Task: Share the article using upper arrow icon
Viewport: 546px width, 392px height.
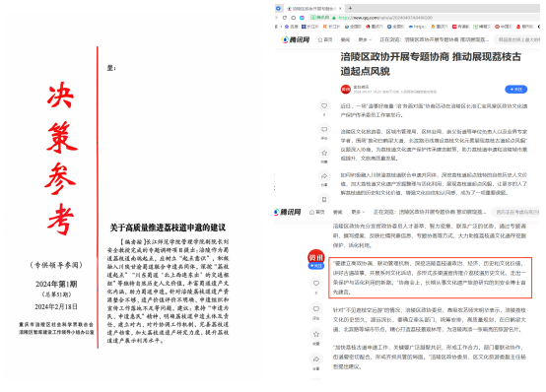Action: tap(324, 175)
